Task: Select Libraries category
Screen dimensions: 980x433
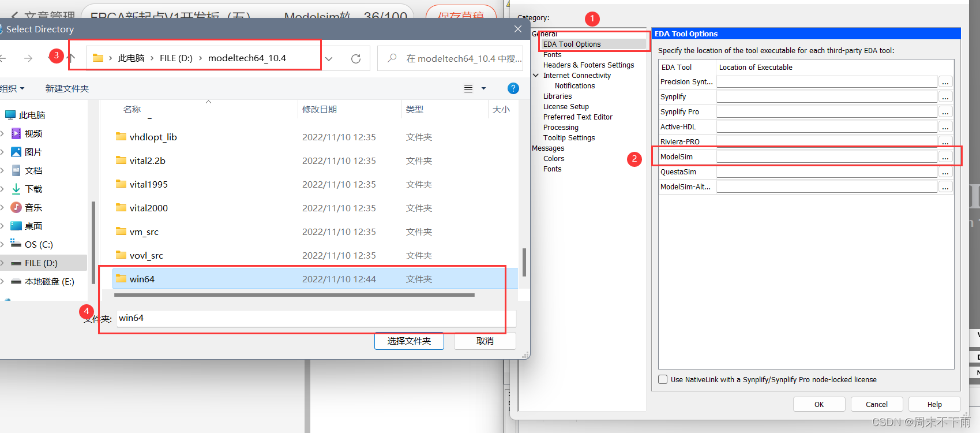Action: 557,96
